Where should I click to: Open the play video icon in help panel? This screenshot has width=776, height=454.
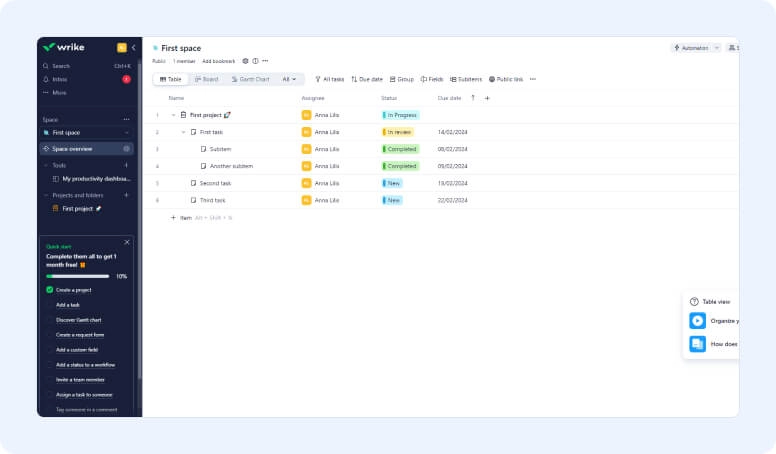coord(697,321)
